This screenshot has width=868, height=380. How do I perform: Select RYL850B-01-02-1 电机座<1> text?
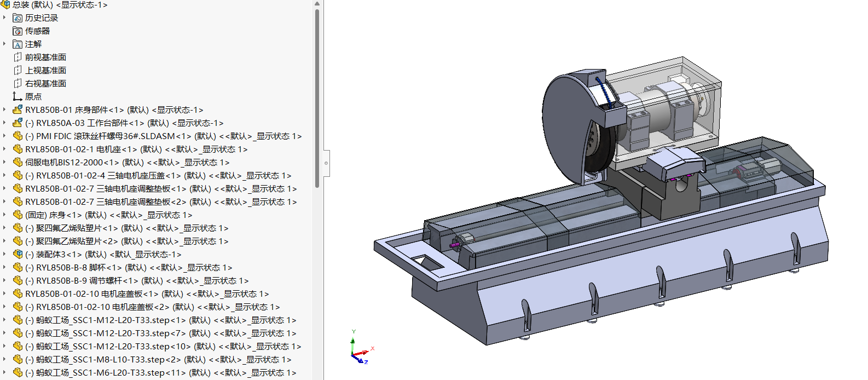point(82,149)
